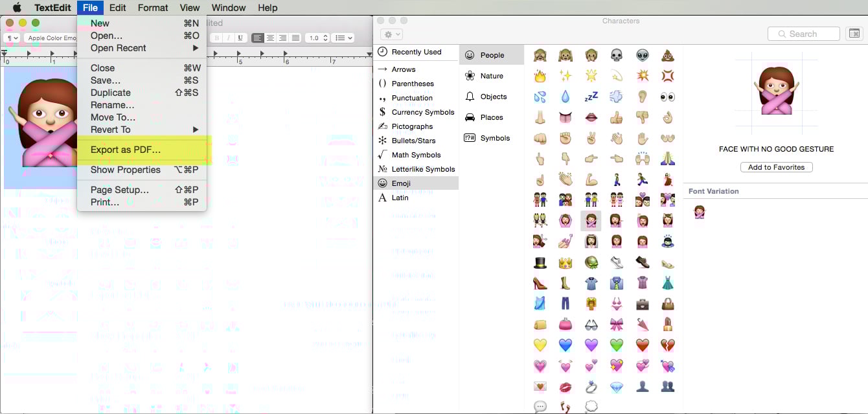The height and width of the screenshot is (414, 868).
Task: Click the Characters search field
Action: 803,34
